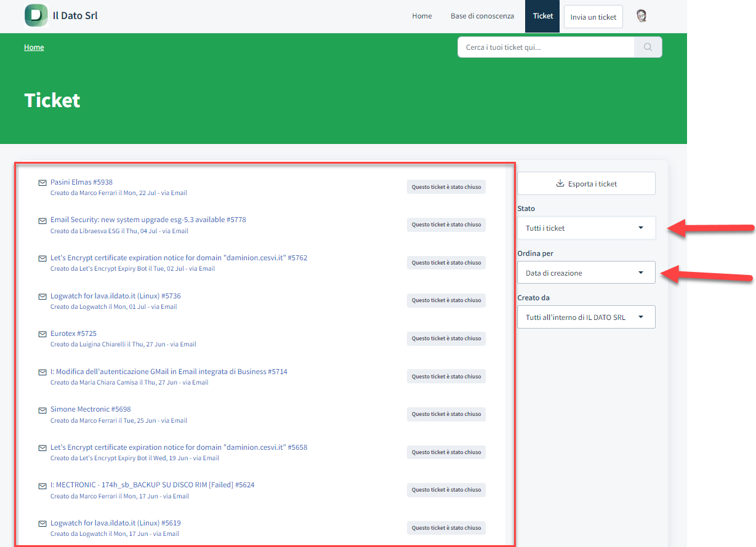Click the Home breadcrumb link
Viewport: 756px width, 547px height.
34,47
